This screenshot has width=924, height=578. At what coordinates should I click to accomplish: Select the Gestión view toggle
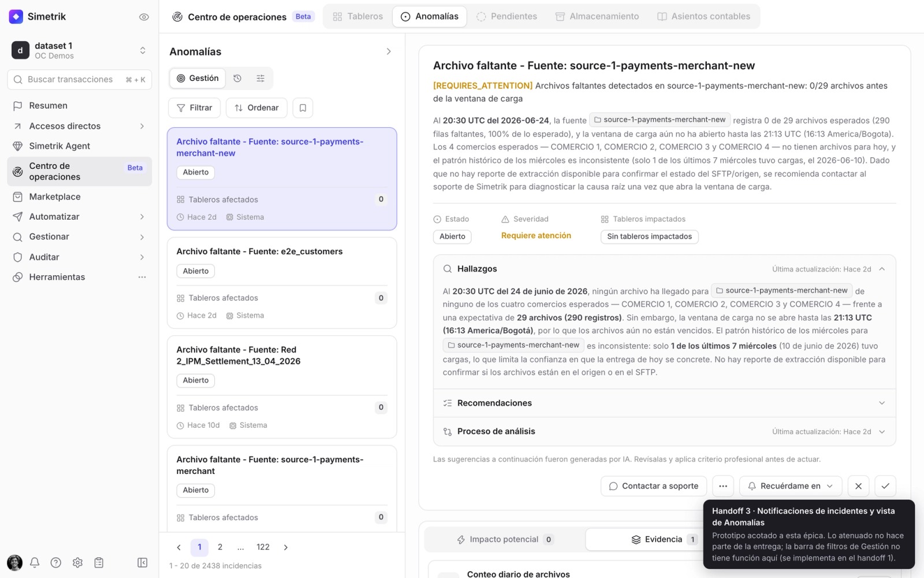click(x=198, y=79)
